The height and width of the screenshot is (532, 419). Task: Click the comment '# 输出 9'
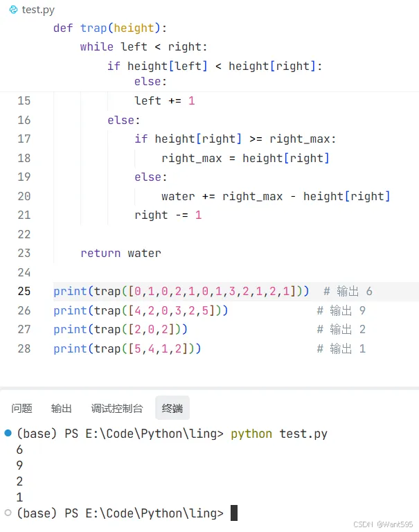tap(341, 310)
